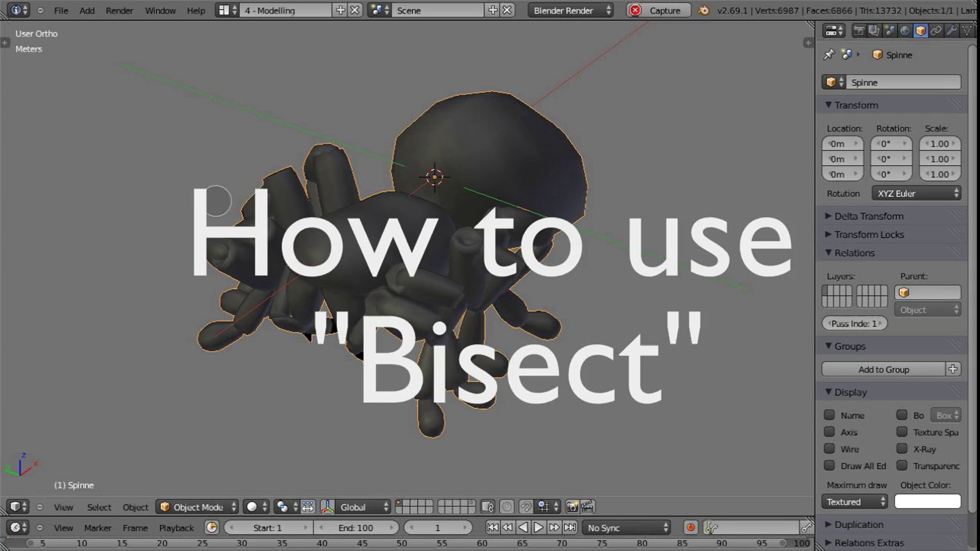This screenshot has width=980, height=551.
Task: Open Constraints tab chain icon
Action: [936, 31]
